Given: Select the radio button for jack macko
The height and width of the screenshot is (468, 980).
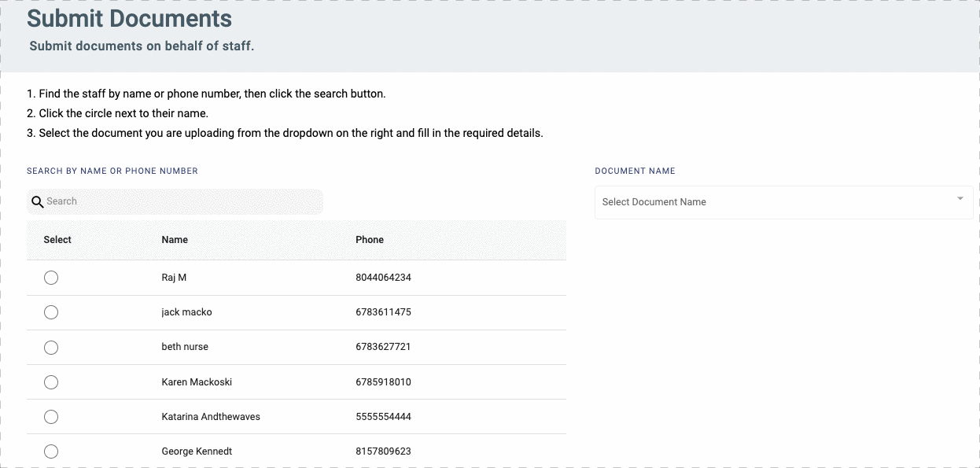Looking at the screenshot, I should click(x=51, y=312).
